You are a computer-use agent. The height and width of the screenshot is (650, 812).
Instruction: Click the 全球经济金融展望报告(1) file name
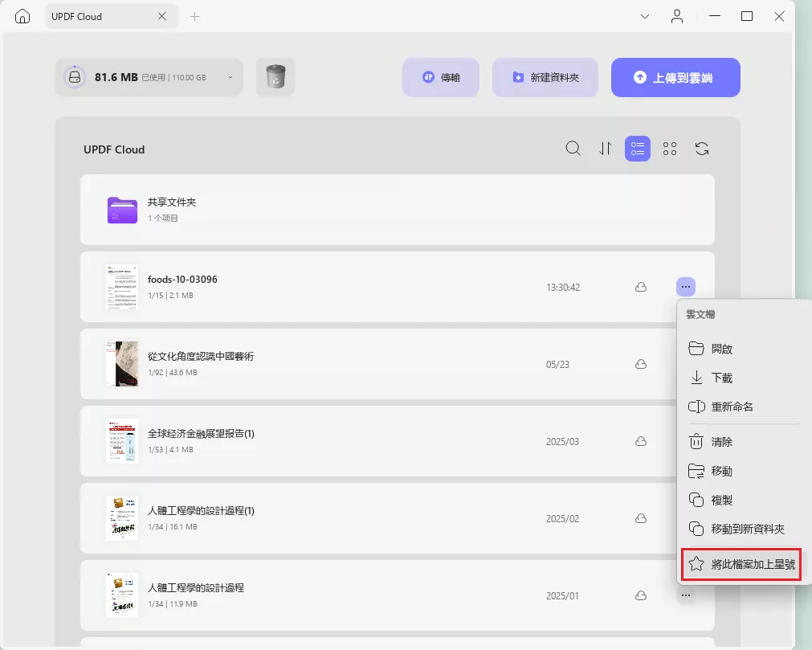click(201, 434)
